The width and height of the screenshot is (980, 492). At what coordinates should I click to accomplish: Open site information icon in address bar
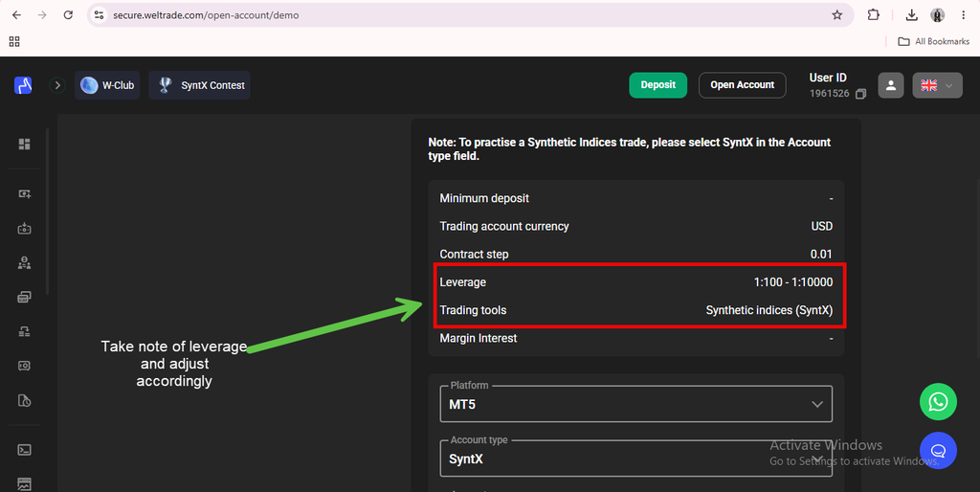coord(99,15)
